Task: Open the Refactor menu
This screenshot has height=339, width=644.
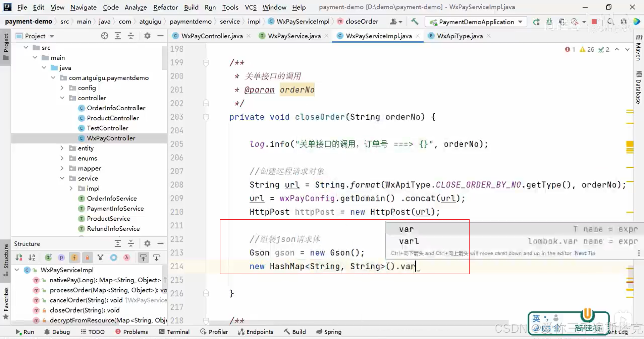Action: click(165, 7)
